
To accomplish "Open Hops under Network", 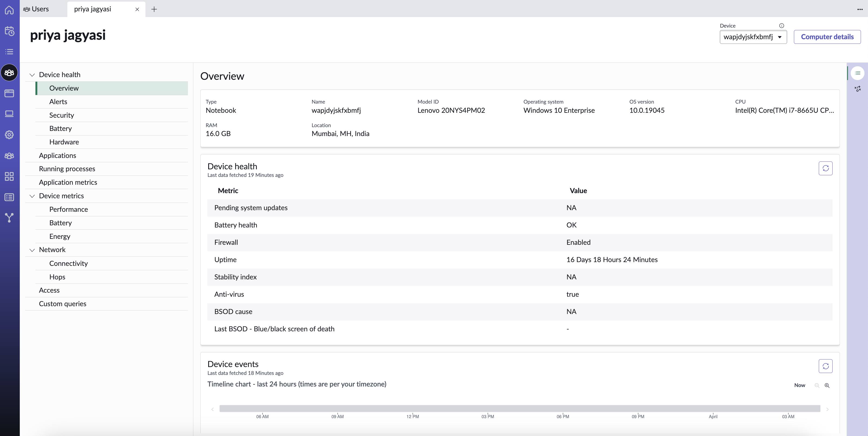I will [111, 277].
